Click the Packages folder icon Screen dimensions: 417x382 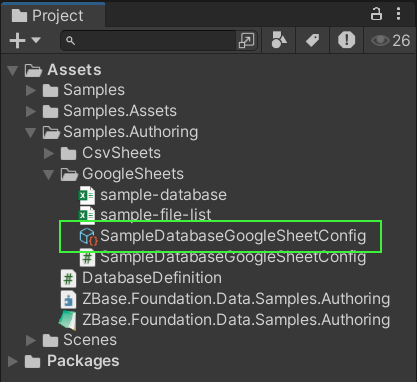[x=33, y=361]
